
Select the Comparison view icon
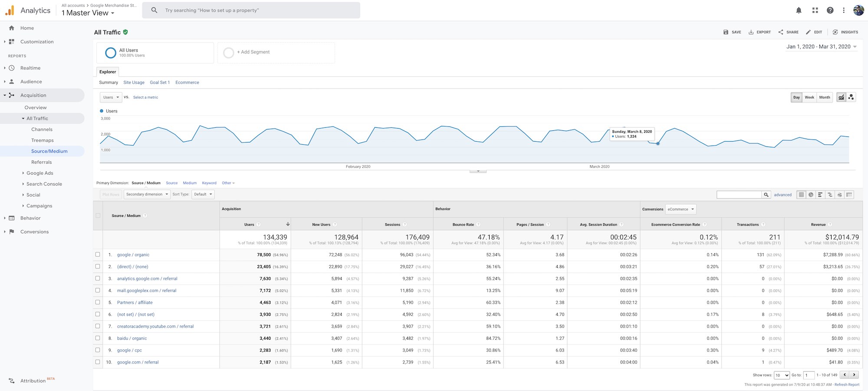tap(830, 195)
